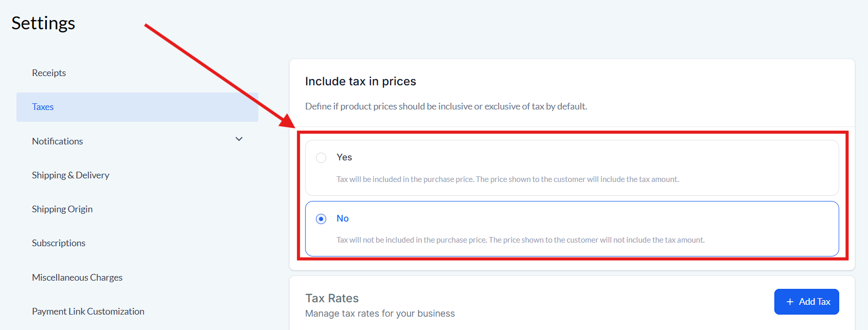Viewport: 868px width, 330px height.
Task: Click the Tax Rates heading
Action: (332, 298)
